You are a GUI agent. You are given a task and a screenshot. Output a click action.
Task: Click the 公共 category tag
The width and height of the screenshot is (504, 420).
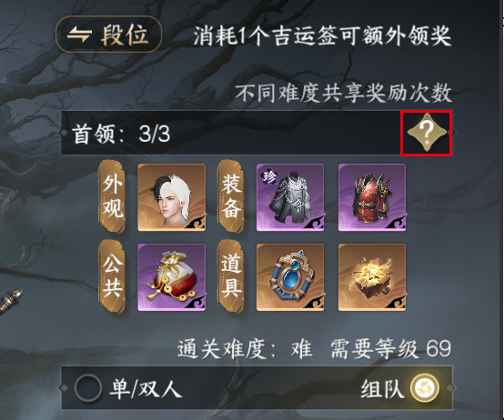pos(112,276)
